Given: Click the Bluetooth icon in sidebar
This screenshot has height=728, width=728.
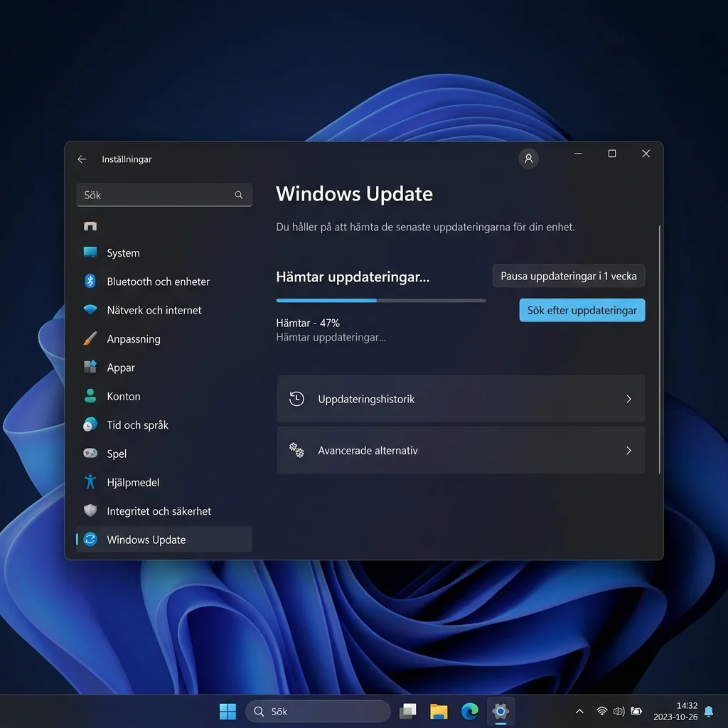Looking at the screenshot, I should point(90,281).
